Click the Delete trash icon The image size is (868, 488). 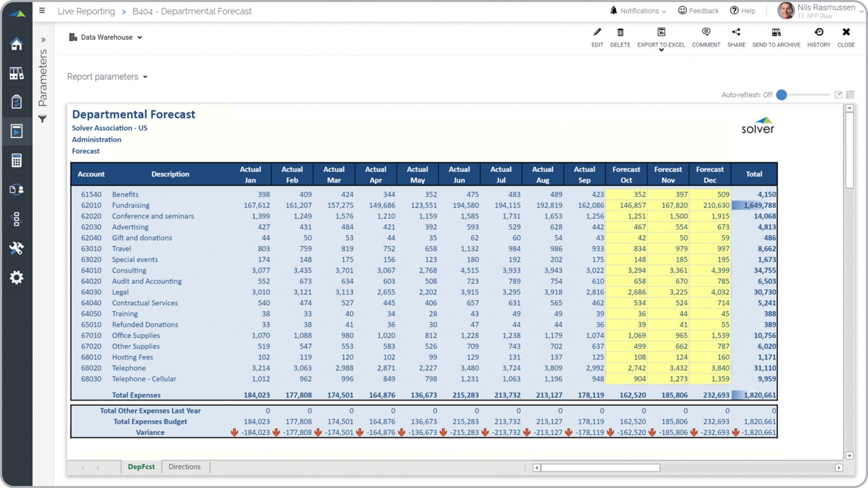tap(620, 33)
